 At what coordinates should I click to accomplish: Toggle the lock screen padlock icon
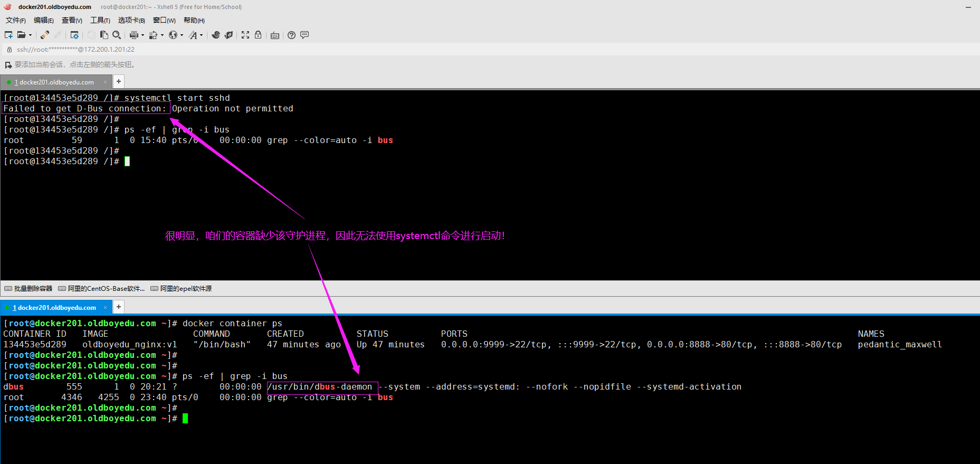coord(258,35)
